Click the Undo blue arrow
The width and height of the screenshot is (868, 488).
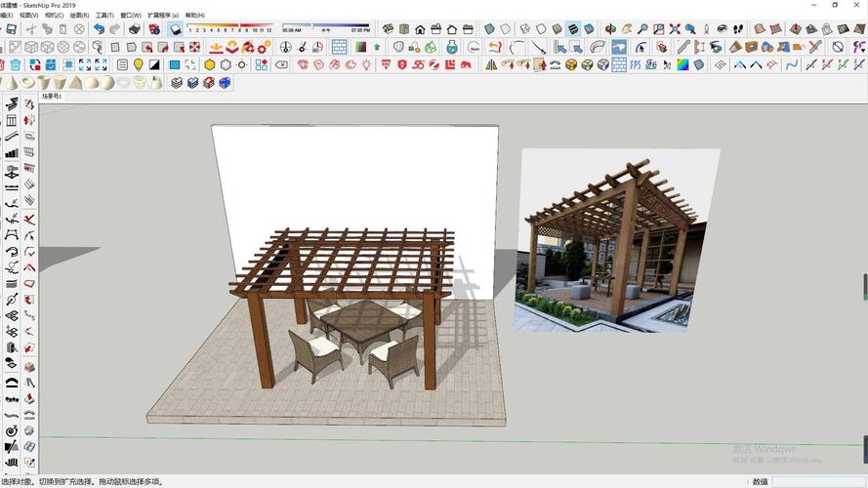[x=99, y=29]
